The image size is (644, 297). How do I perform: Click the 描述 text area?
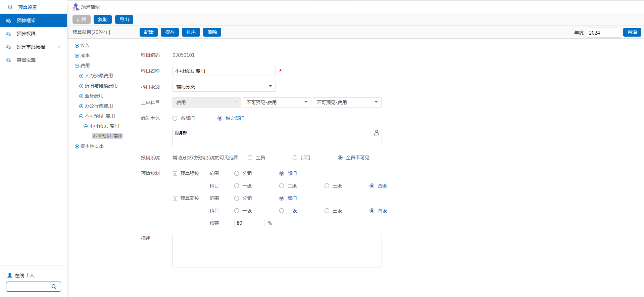277,251
